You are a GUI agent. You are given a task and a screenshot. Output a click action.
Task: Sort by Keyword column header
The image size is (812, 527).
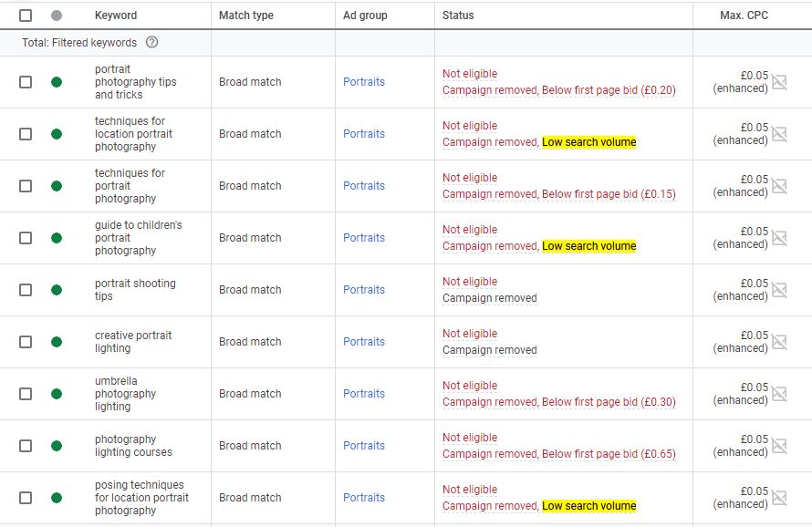coord(116,15)
